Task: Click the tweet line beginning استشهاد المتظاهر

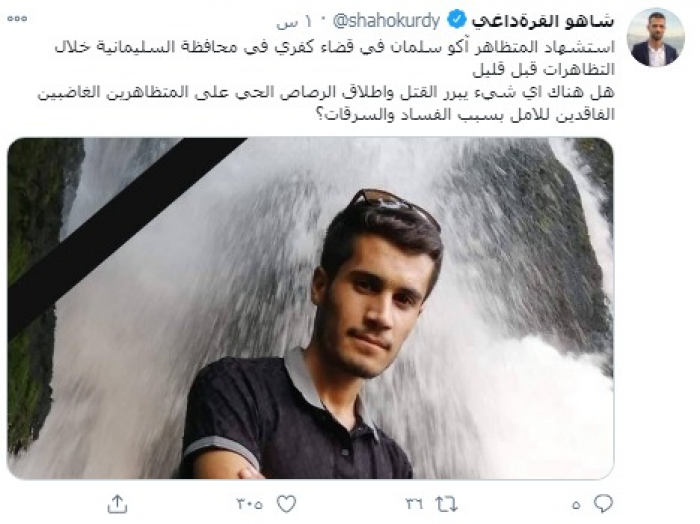Action: click(x=335, y=47)
